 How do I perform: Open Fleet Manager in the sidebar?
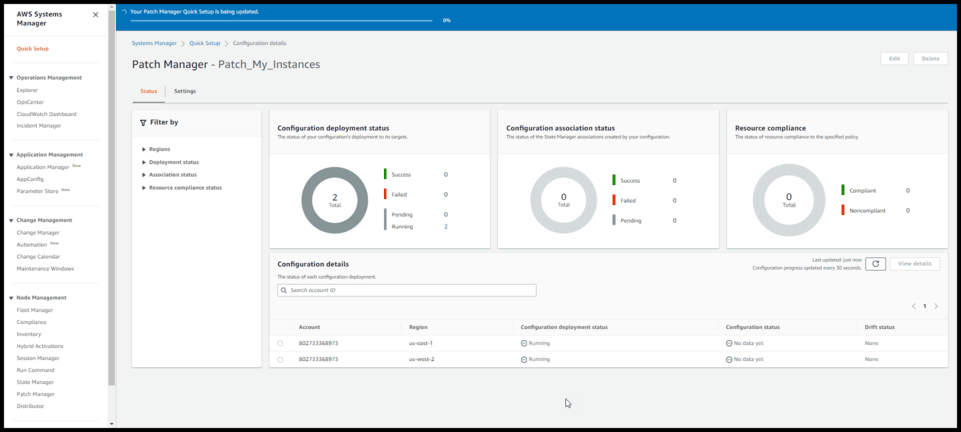(x=35, y=310)
